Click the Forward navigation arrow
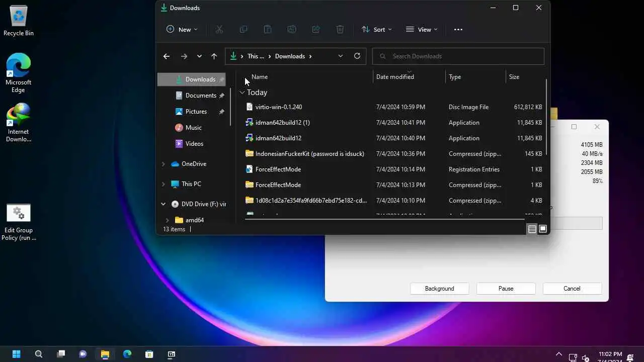The image size is (644, 362). click(184, 56)
